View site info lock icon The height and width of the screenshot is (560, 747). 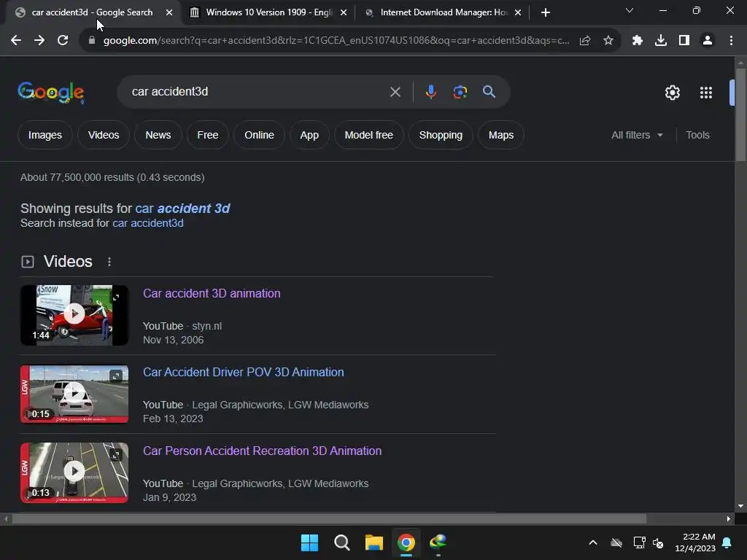point(92,41)
